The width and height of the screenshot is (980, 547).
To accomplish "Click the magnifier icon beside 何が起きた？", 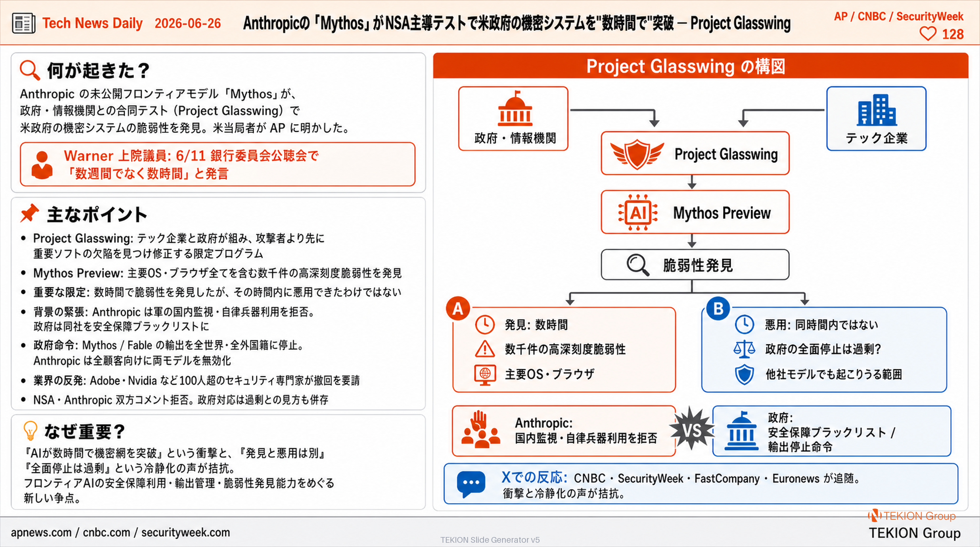I will (x=30, y=70).
